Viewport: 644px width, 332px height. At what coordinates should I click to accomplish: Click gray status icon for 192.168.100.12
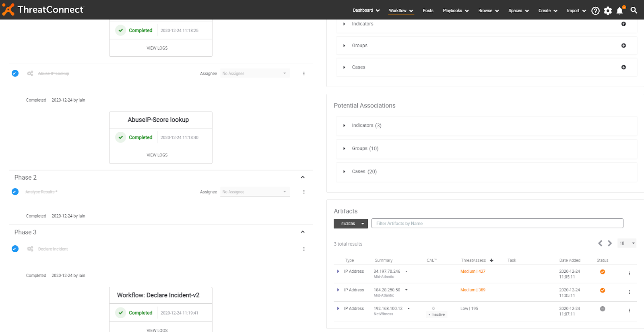tap(603, 309)
